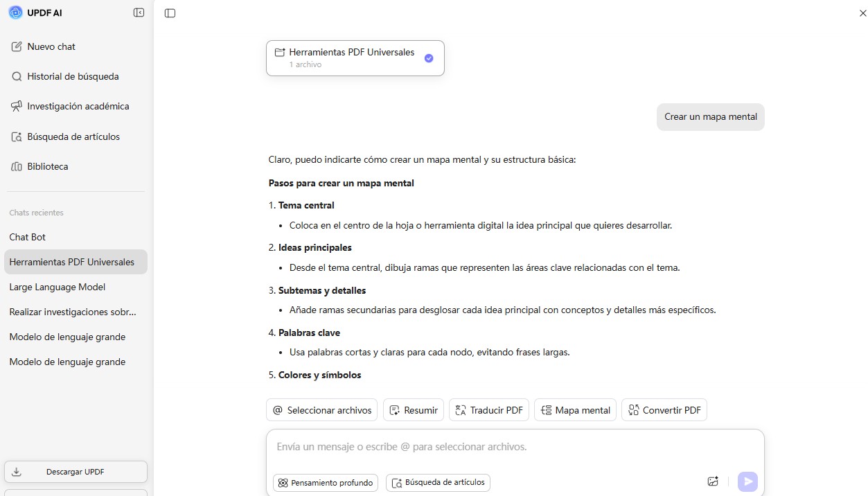
Task: Open the Convertir PDF options
Action: tap(664, 410)
